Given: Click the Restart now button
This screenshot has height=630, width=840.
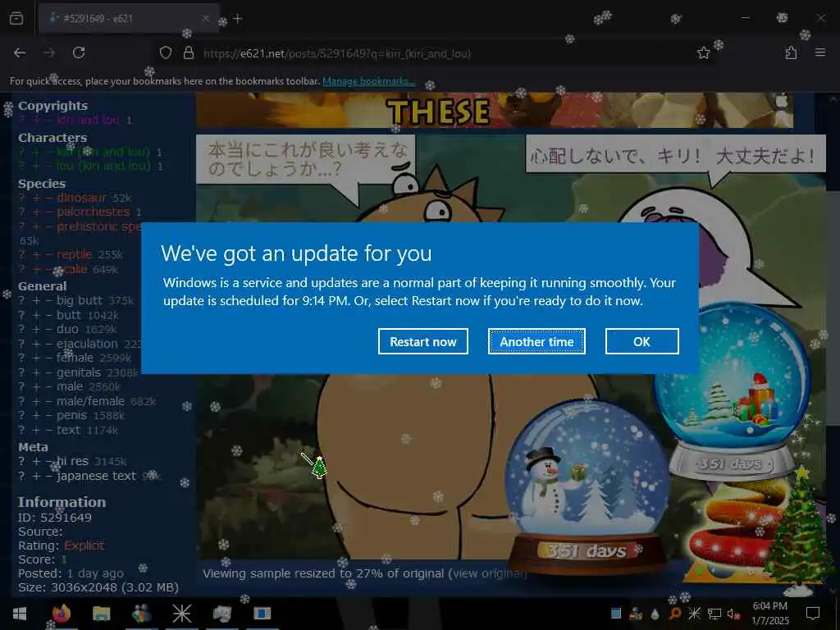Looking at the screenshot, I should point(422,341).
